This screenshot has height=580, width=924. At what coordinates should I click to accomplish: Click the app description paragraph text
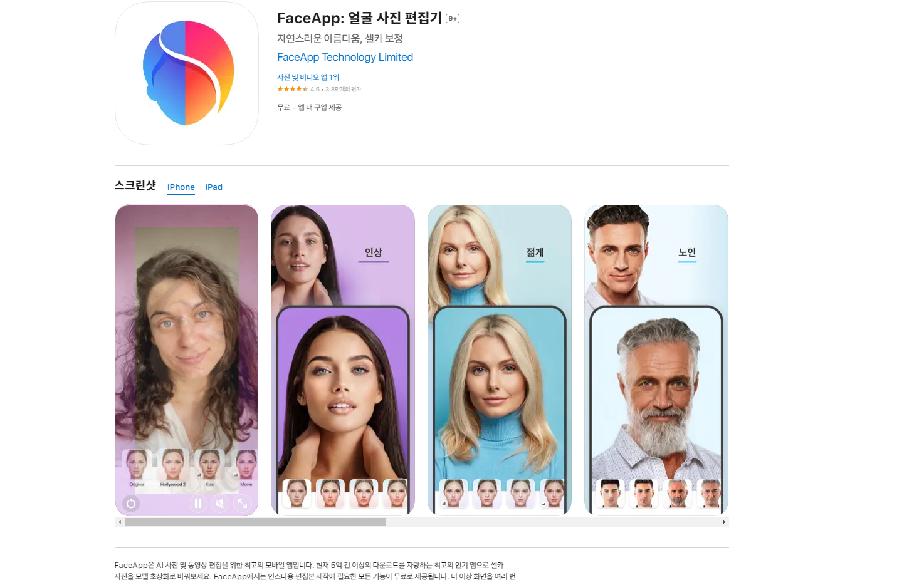[x=315, y=571]
